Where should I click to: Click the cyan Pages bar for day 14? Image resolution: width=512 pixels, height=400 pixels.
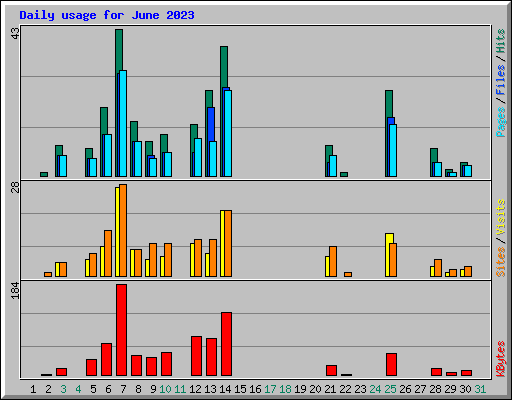pos(228,133)
